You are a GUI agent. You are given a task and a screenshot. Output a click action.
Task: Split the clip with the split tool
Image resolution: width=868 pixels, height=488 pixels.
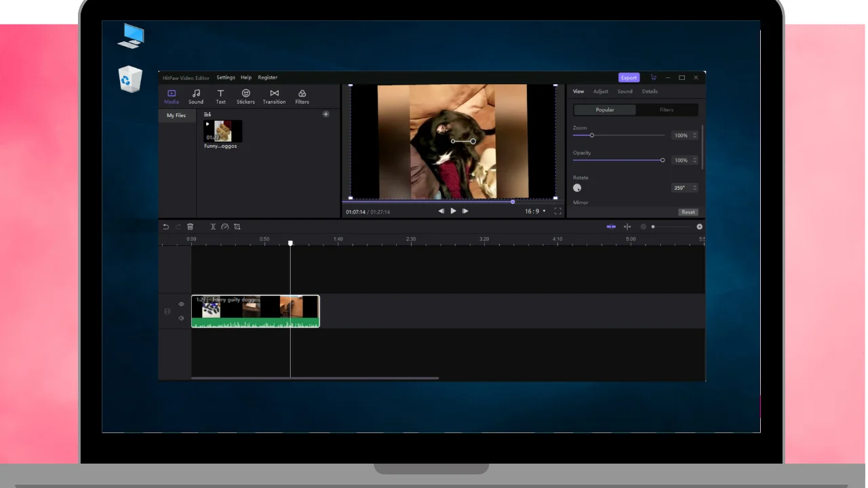pyautogui.click(x=213, y=226)
